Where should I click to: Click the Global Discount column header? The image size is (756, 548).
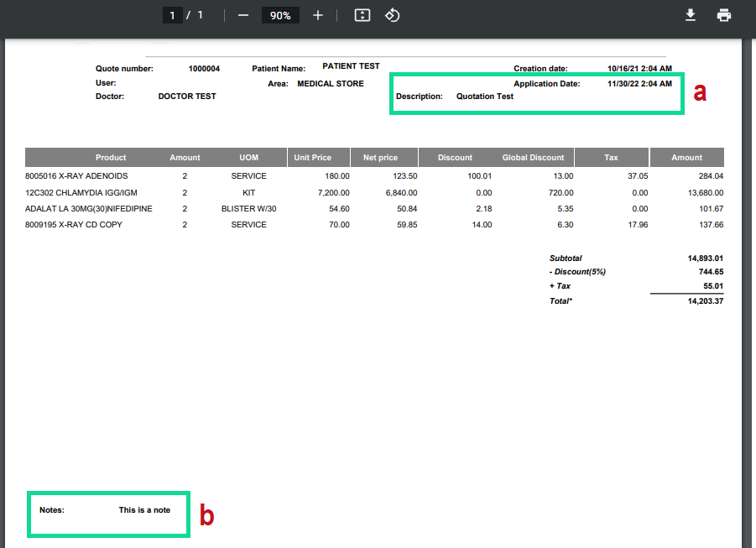pyautogui.click(x=533, y=158)
